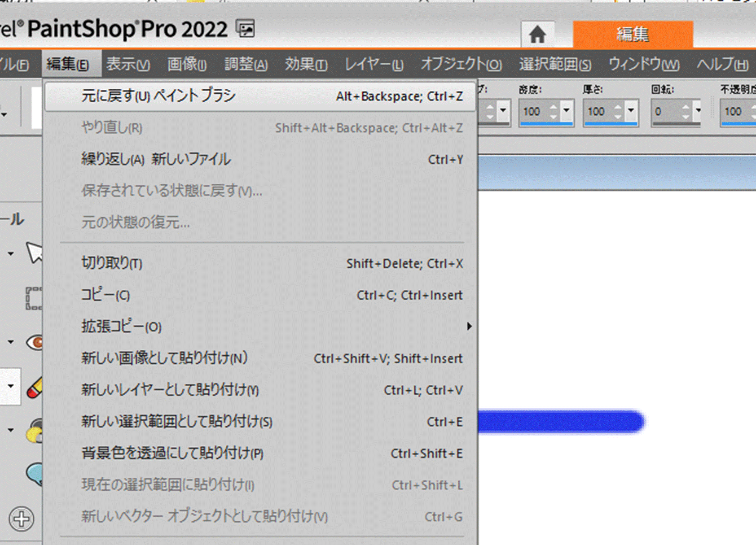This screenshot has height=545, width=756.
Task: Switch to the orange 編集 workspace tab
Action: tap(633, 35)
